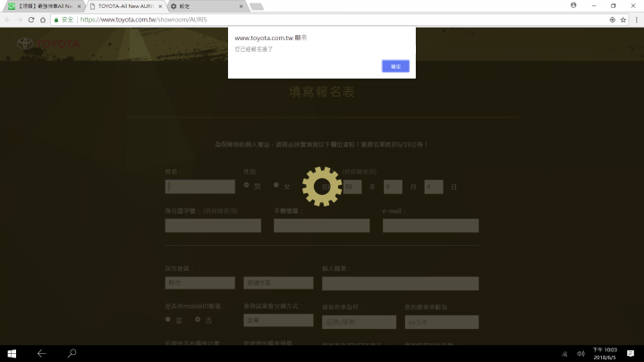The width and height of the screenshot is (644, 362).
Task: Open the birth day dropdown showing 4
Action: pyautogui.click(x=434, y=187)
